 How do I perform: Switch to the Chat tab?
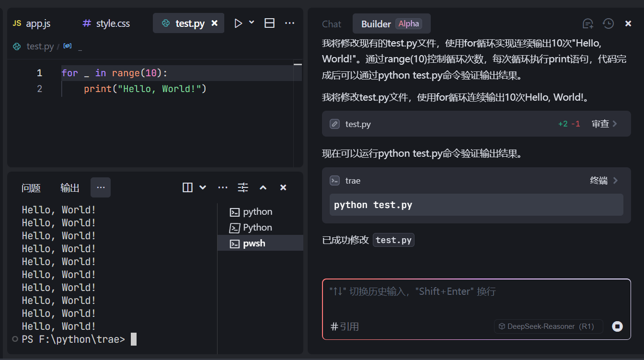[332, 24]
